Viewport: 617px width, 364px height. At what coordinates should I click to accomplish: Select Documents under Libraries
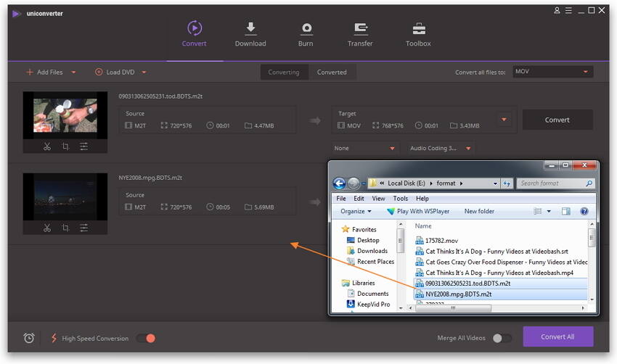pos(368,294)
